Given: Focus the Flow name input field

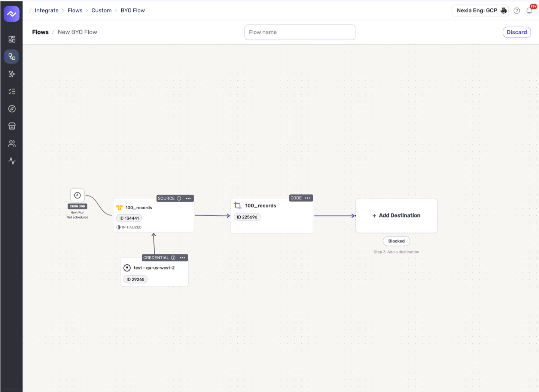Looking at the screenshot, I should (300, 32).
